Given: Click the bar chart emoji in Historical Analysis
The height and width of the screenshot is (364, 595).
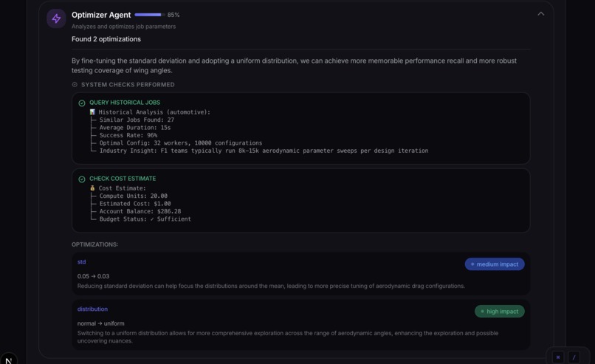Looking at the screenshot, I should [x=92, y=112].
